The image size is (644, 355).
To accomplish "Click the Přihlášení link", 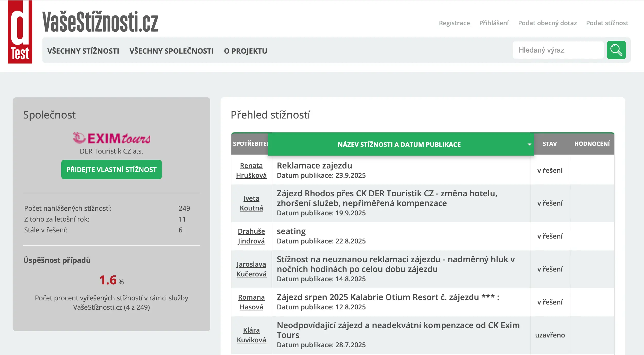I will (x=494, y=23).
